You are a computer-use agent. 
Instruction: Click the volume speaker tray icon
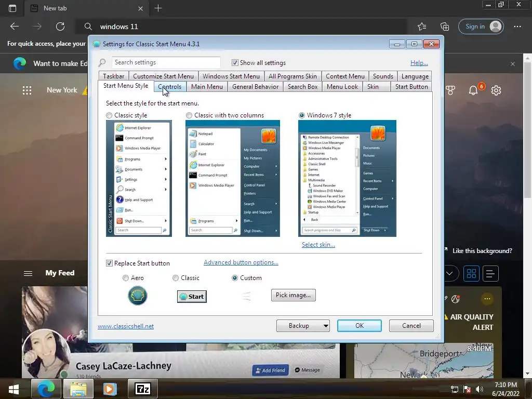coord(480,389)
